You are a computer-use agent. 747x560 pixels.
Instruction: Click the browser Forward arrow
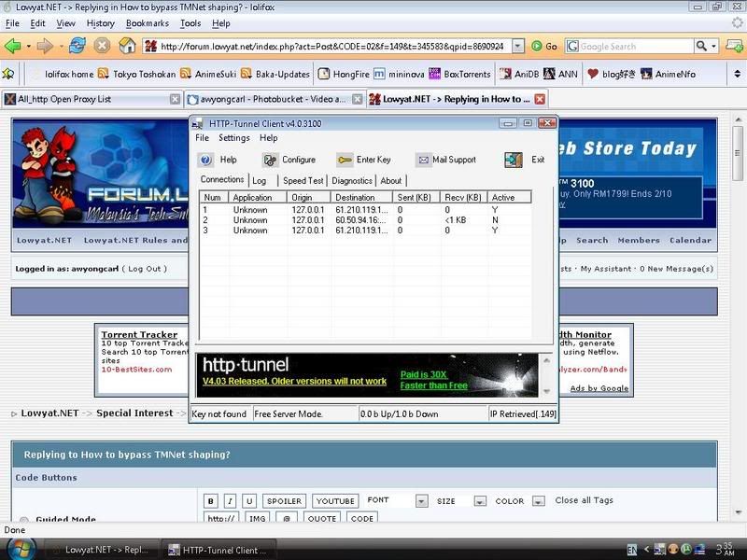(45, 46)
